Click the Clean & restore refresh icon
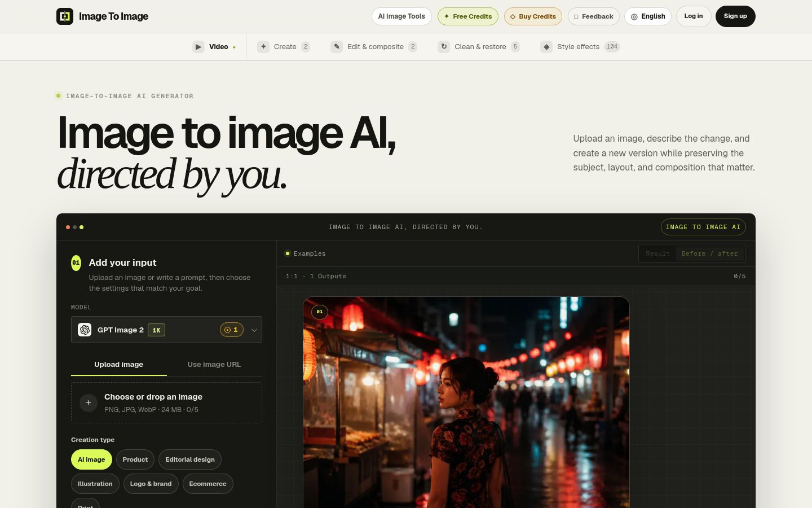The height and width of the screenshot is (508, 812). [x=444, y=47]
